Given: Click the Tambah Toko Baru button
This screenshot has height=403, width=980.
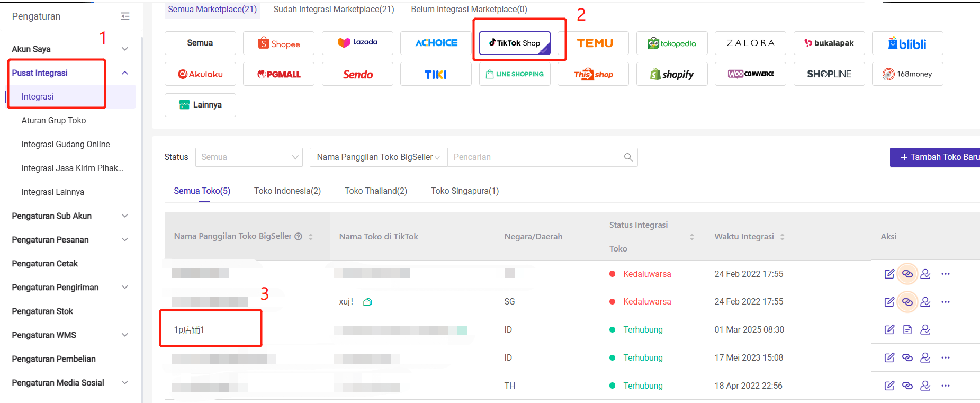Looking at the screenshot, I should coord(935,157).
